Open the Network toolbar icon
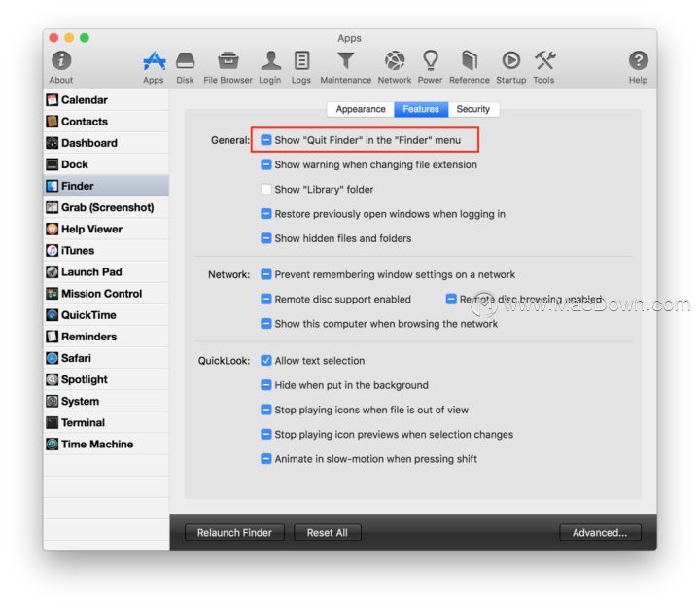The image size is (700, 607). (395, 60)
